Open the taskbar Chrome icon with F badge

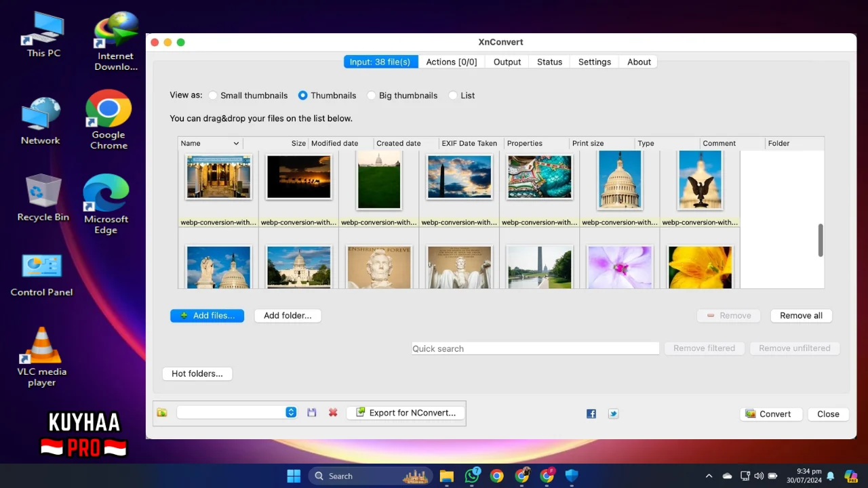pos(547,476)
